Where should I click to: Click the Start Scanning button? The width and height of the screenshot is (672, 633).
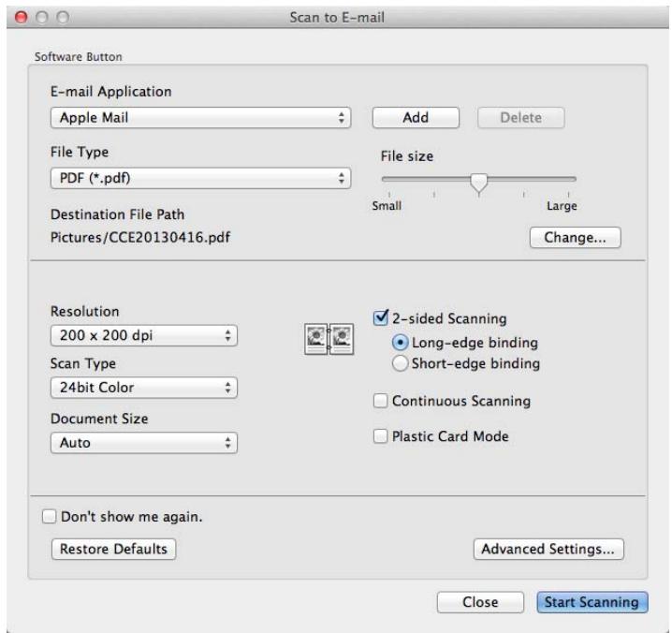[x=592, y=602]
